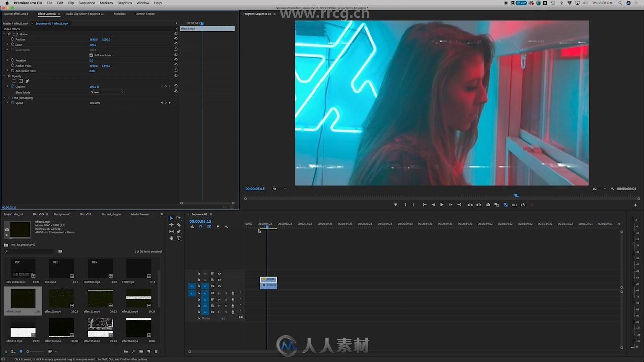Select REWIND.mp4 thumbnail in bin

coord(100,268)
